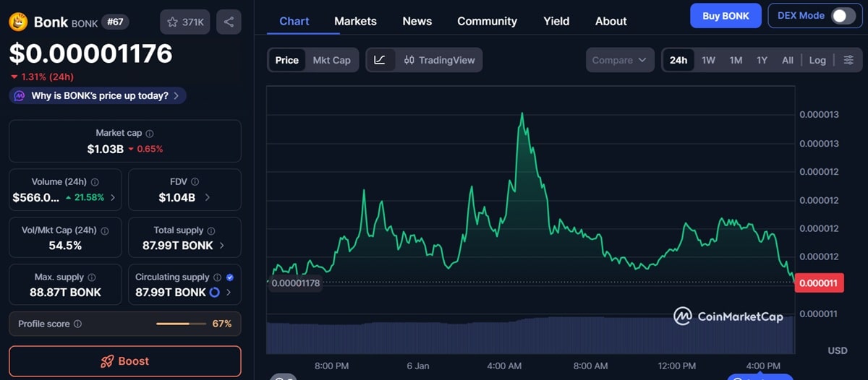
Task: Open the share icon button
Action: pos(229,22)
